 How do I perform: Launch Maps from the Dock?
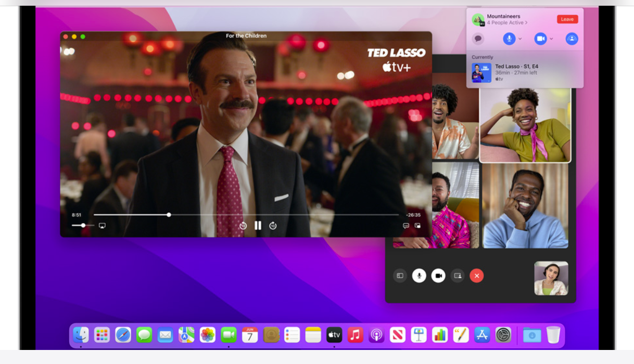(x=186, y=335)
